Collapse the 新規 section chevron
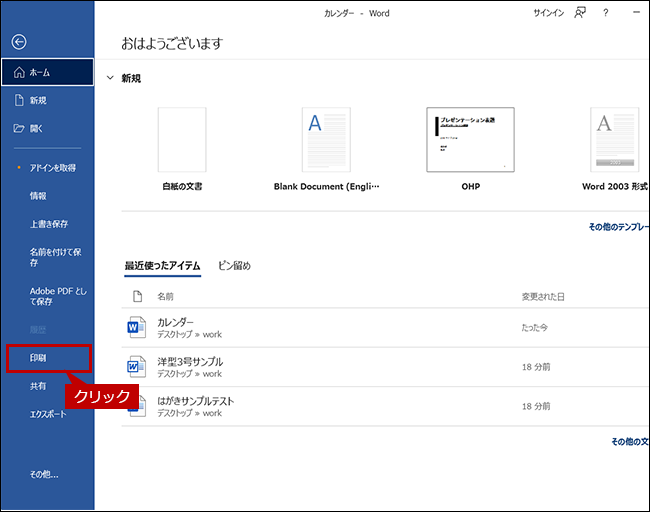This screenshot has height=512, width=650. pyautogui.click(x=109, y=78)
